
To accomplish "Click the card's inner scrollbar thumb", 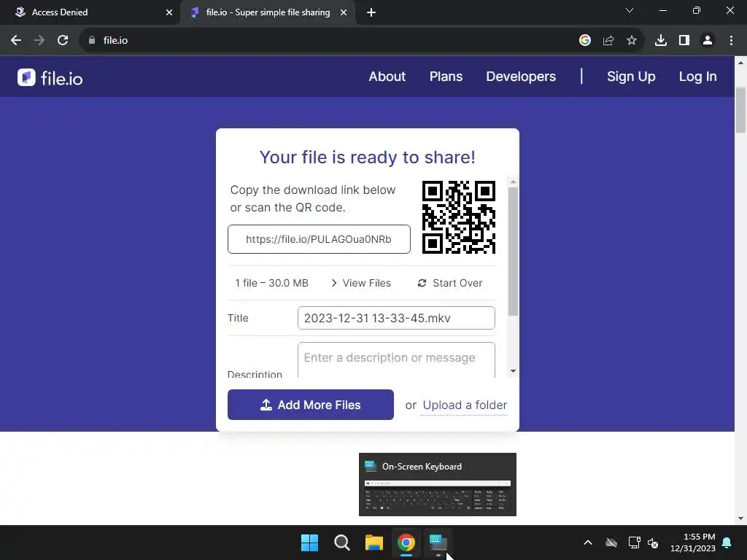I will coord(513,252).
